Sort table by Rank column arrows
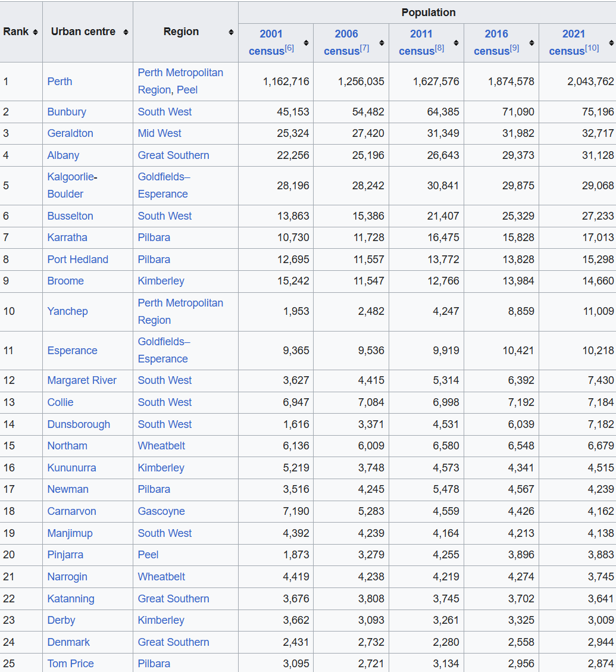Viewport: 616px width, 672px height. tap(36, 32)
